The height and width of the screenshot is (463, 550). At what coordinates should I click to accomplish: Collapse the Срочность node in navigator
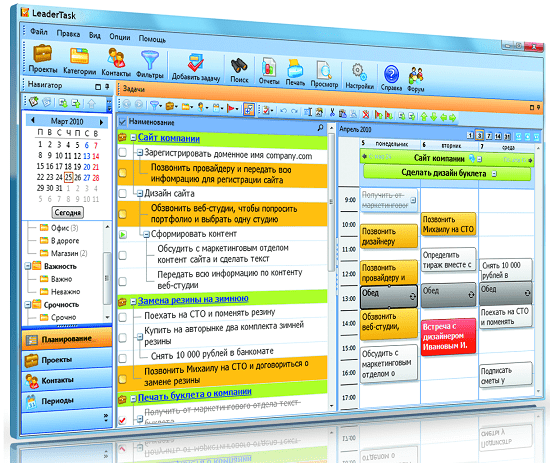27,305
